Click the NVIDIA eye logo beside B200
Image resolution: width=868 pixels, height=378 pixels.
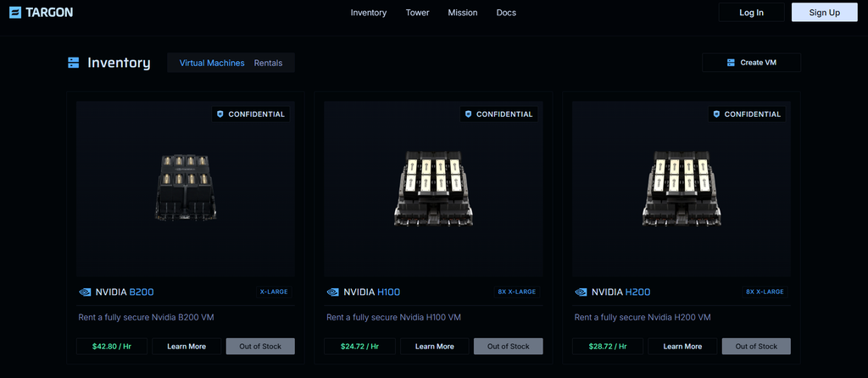point(85,292)
